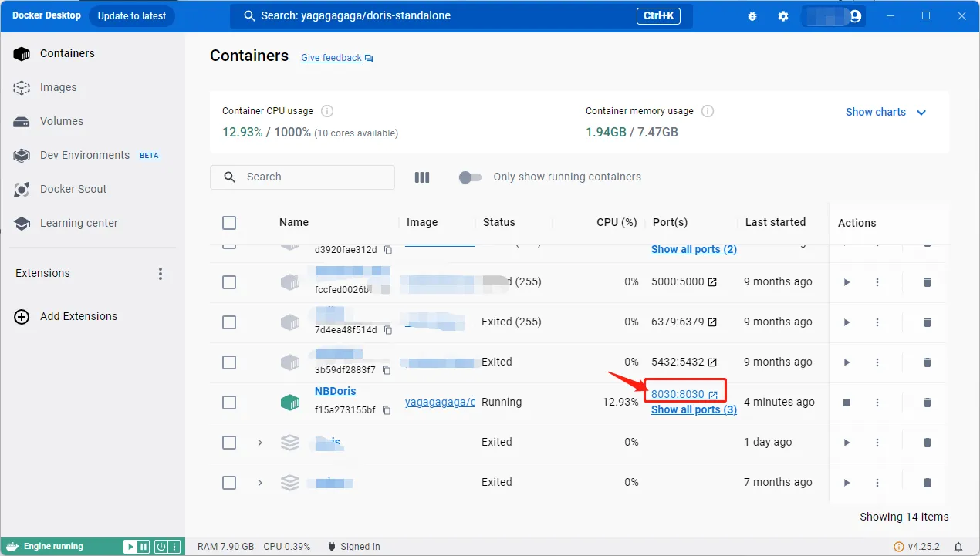Click the engine power icon in status bar

161,547
